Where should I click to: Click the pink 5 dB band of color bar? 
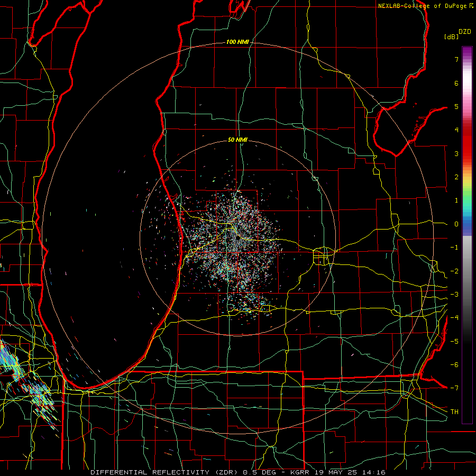point(467,107)
